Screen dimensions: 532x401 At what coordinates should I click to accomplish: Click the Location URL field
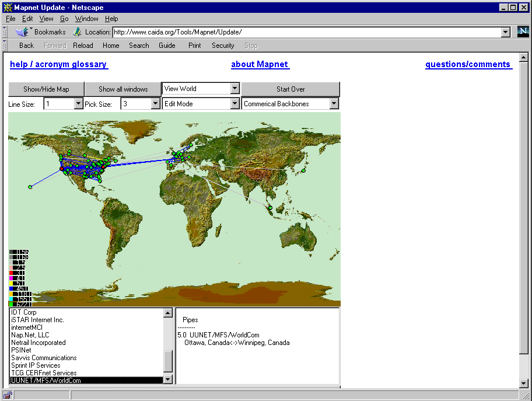[307, 32]
